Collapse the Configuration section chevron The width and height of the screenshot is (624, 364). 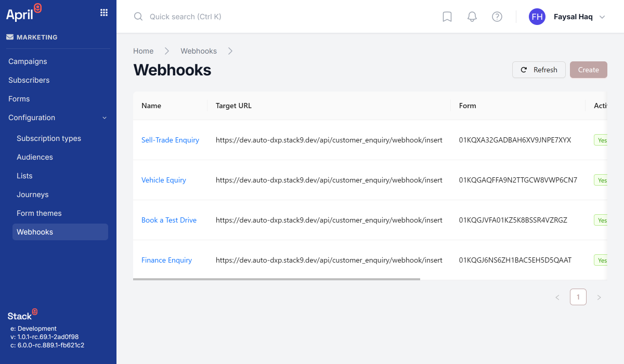coord(105,118)
